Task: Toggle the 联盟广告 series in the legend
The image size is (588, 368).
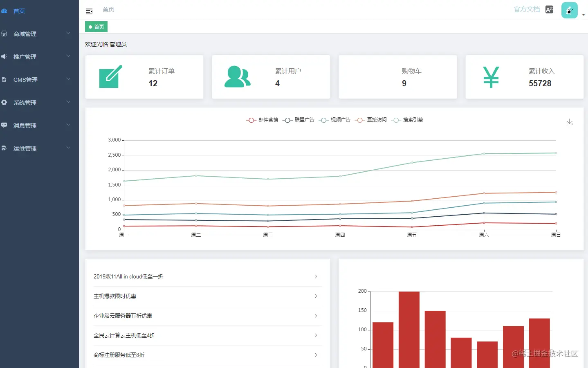Action: tap(298, 120)
